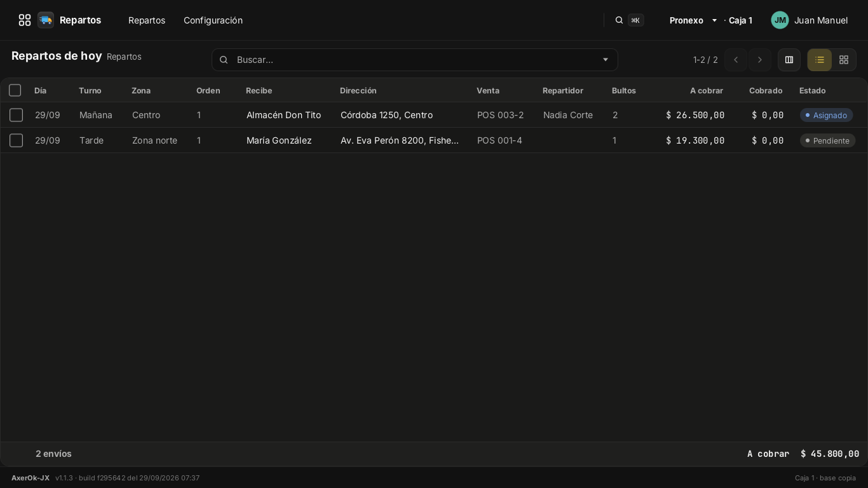Click the global search magnifier icon
868x488 pixels.
coord(619,20)
